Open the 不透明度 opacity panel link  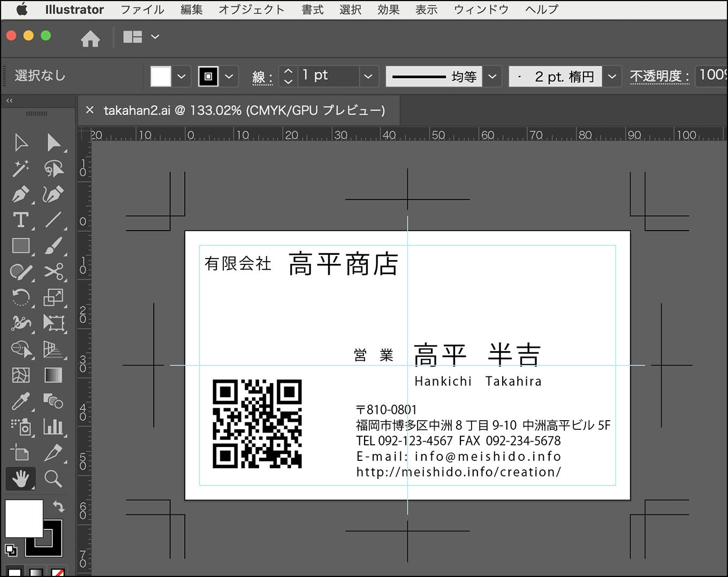[x=659, y=77]
